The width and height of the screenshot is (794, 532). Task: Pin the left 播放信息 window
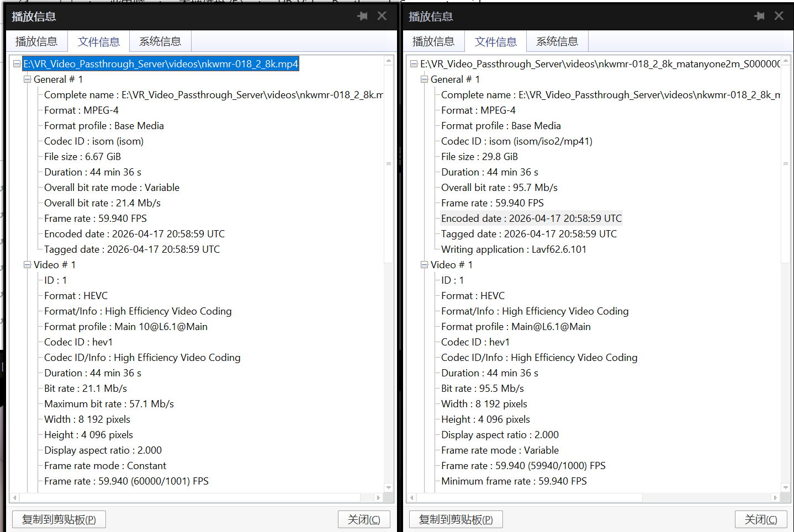point(362,16)
